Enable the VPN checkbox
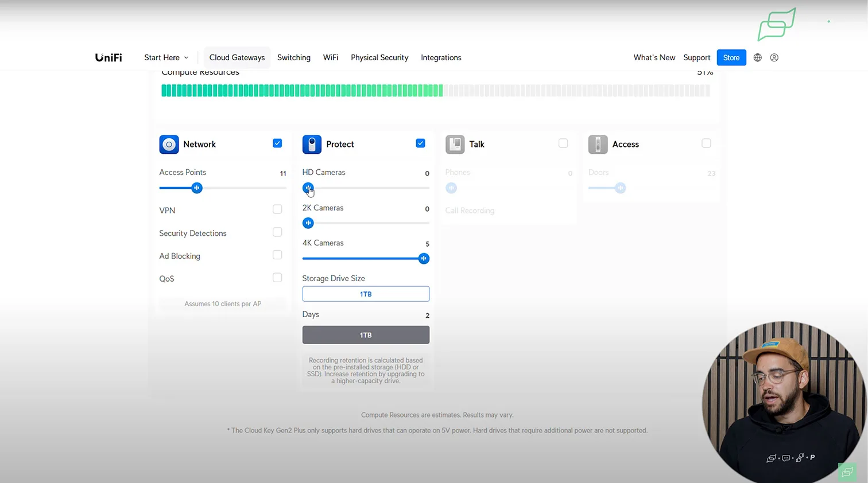Image resolution: width=868 pixels, height=483 pixels. [277, 209]
